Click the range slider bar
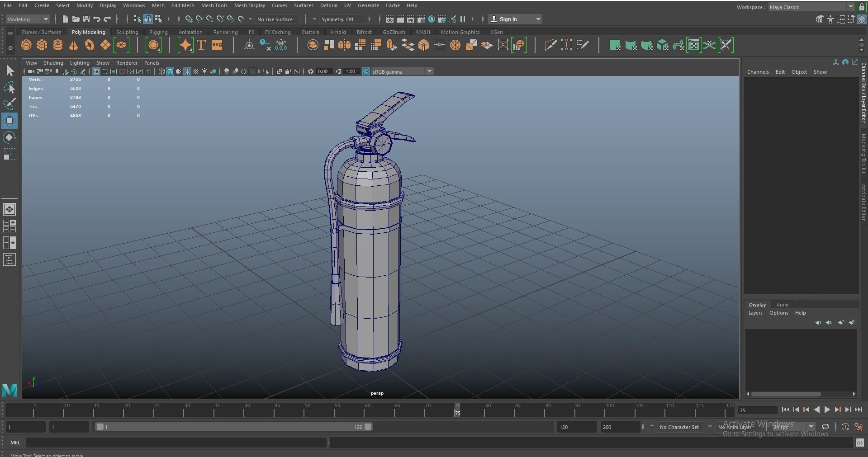 click(233, 427)
